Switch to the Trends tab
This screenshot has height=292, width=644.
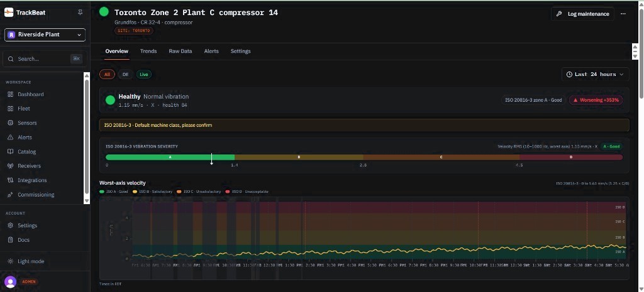pos(148,51)
